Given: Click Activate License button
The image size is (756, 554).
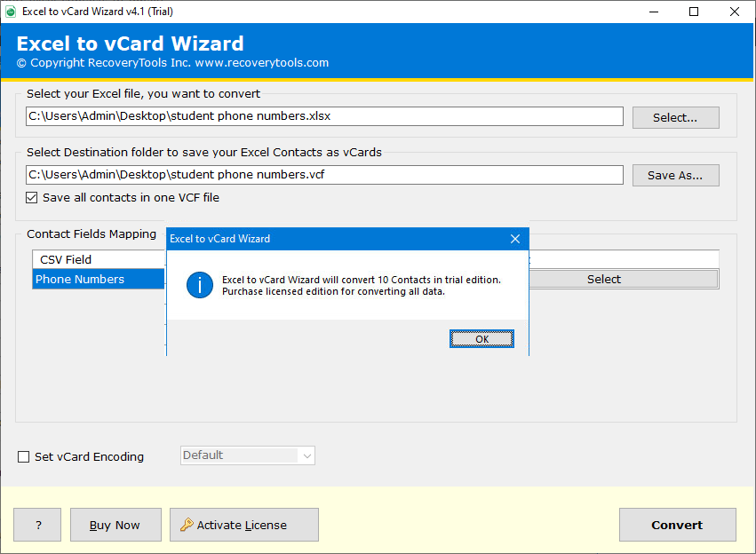Looking at the screenshot, I should 244,525.
